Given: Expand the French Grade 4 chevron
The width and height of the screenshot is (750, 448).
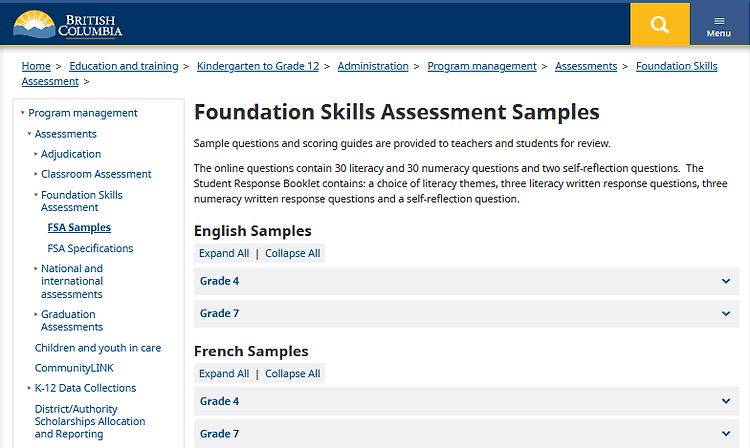Looking at the screenshot, I should point(726,401).
